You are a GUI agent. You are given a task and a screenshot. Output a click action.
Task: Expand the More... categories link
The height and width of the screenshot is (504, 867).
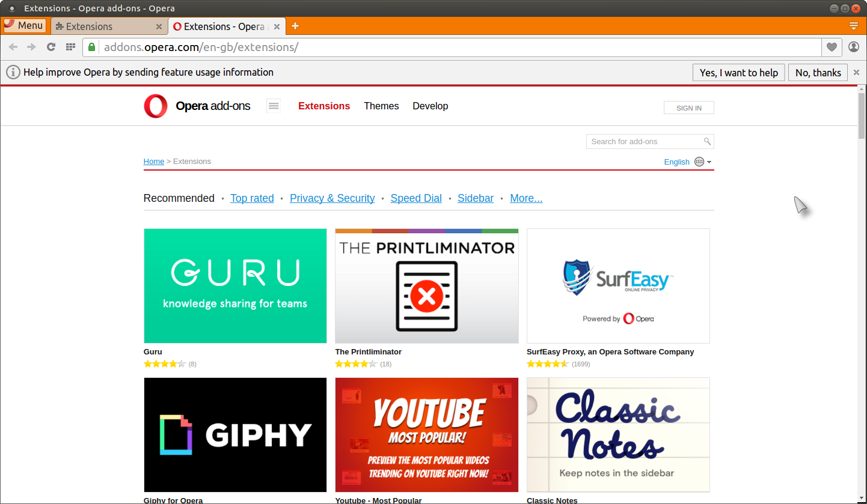[526, 198]
